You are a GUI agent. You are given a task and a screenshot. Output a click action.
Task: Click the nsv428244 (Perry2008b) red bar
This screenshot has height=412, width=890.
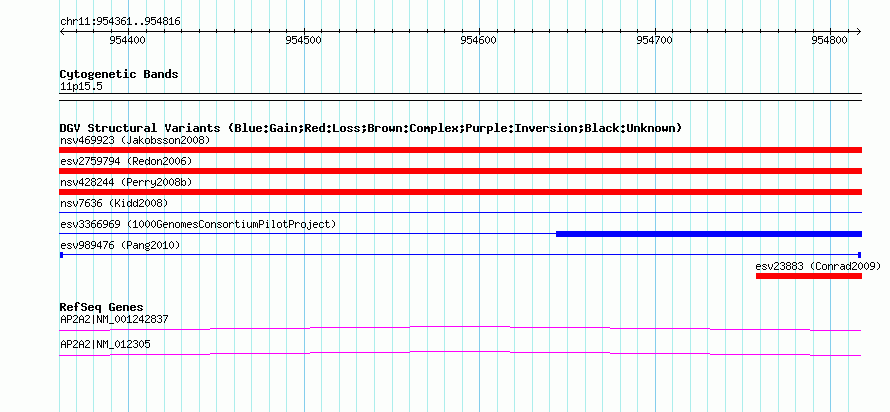(460, 192)
